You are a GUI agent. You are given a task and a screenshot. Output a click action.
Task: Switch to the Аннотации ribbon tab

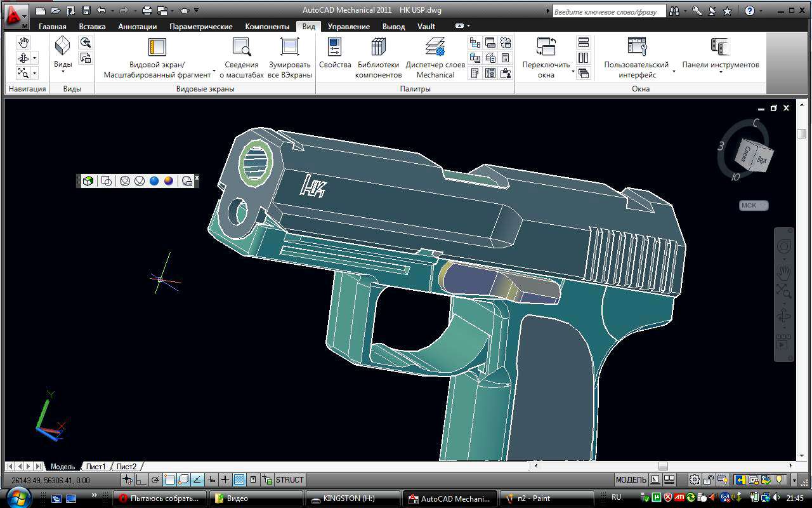[x=137, y=27]
